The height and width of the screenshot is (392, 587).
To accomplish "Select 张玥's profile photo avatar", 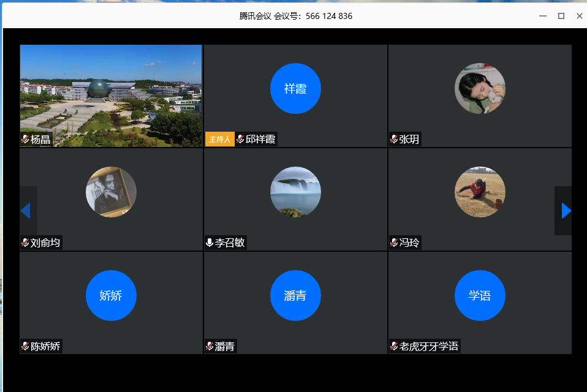I will [x=480, y=89].
